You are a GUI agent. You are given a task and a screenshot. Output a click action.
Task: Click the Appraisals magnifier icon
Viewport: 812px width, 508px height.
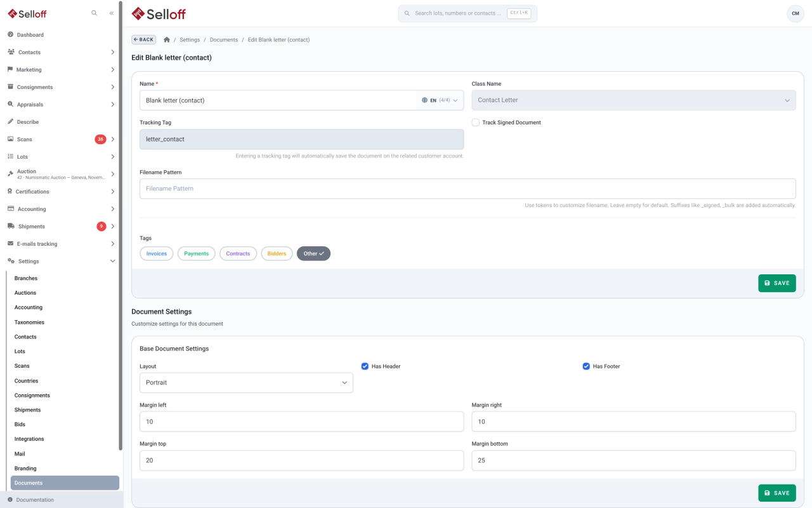(10, 104)
